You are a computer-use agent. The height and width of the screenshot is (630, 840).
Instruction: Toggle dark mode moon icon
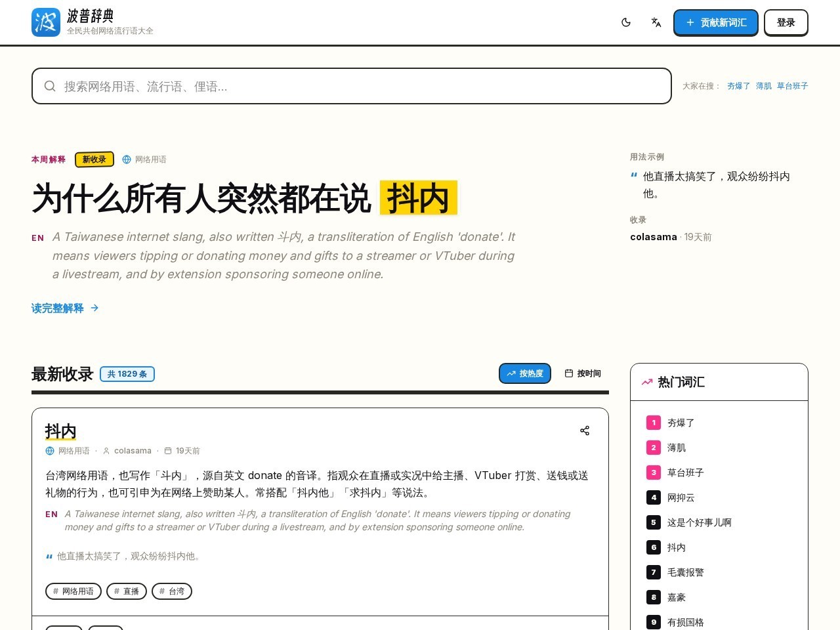(626, 22)
